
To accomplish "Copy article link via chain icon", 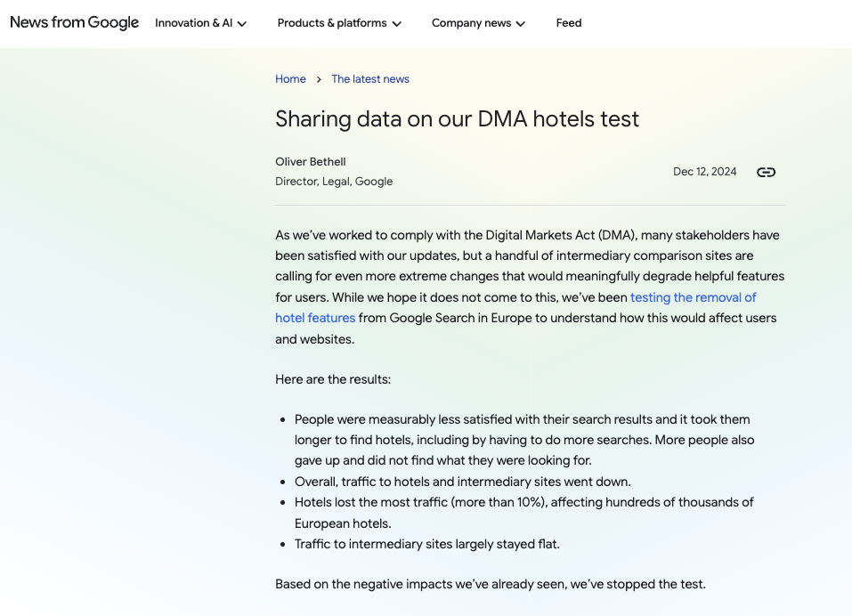I will 766,172.
